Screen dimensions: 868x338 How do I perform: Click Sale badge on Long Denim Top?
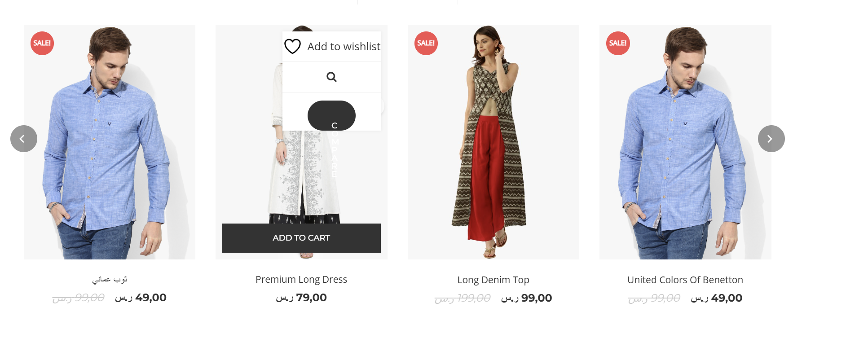(426, 43)
